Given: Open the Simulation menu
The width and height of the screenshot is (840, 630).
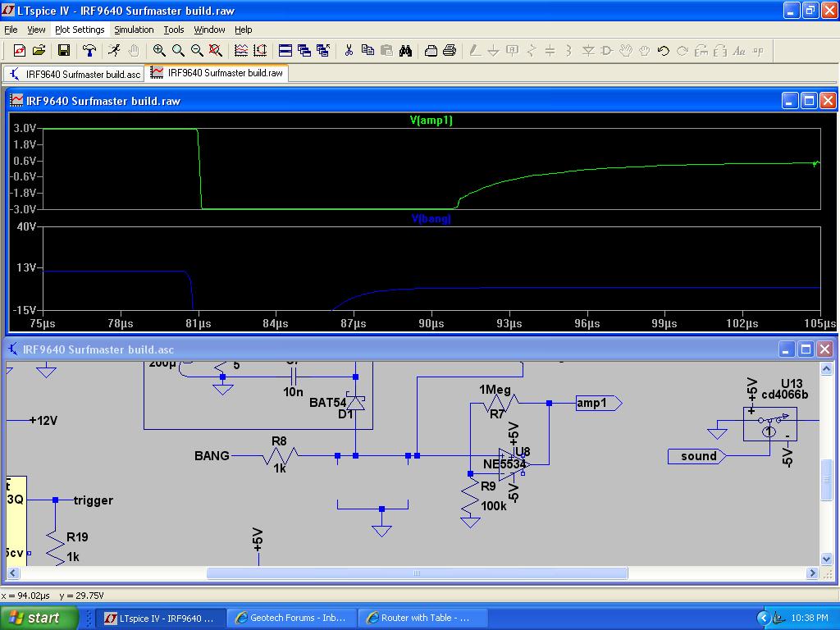Looking at the screenshot, I should coord(134,30).
